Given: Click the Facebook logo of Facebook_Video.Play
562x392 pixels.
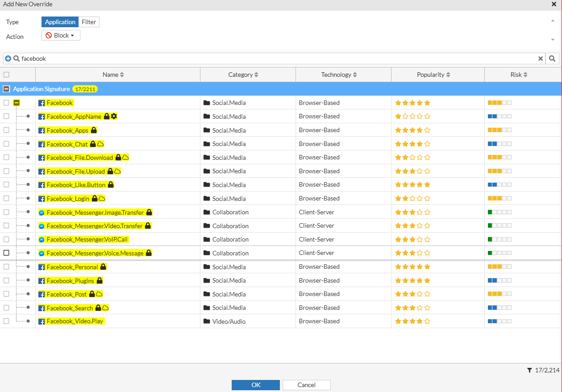Looking at the screenshot, I should coord(42,321).
